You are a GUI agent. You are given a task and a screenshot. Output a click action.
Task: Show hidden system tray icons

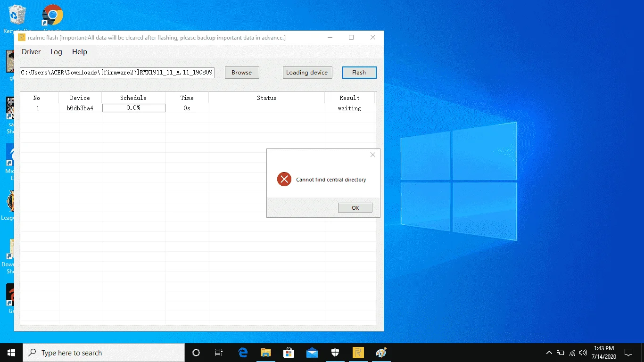coord(549,353)
